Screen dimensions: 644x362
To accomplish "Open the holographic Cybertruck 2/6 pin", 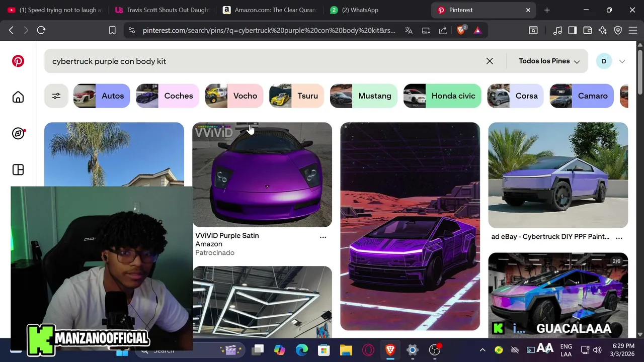I will [x=558, y=295].
